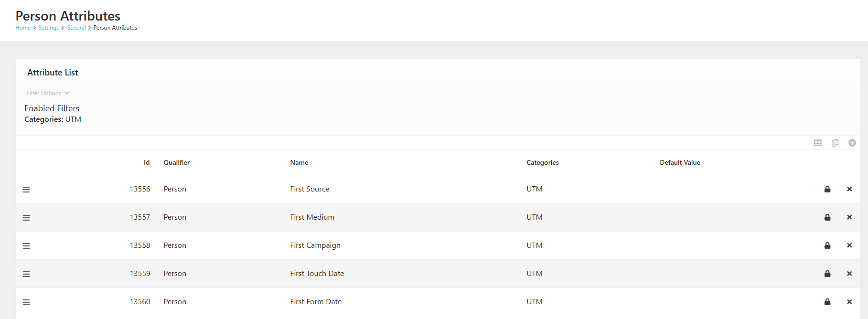Open the First Campaign attribute row
868x319 pixels.
point(438,245)
